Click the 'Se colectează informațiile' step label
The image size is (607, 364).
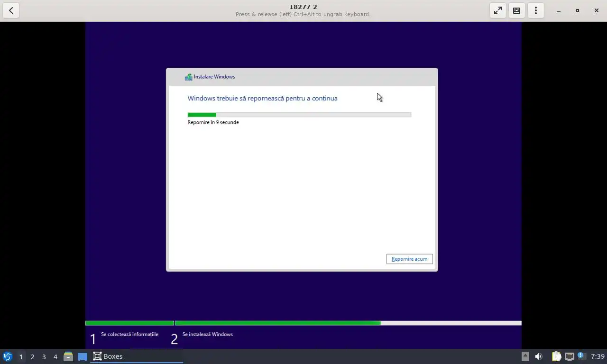point(129,334)
